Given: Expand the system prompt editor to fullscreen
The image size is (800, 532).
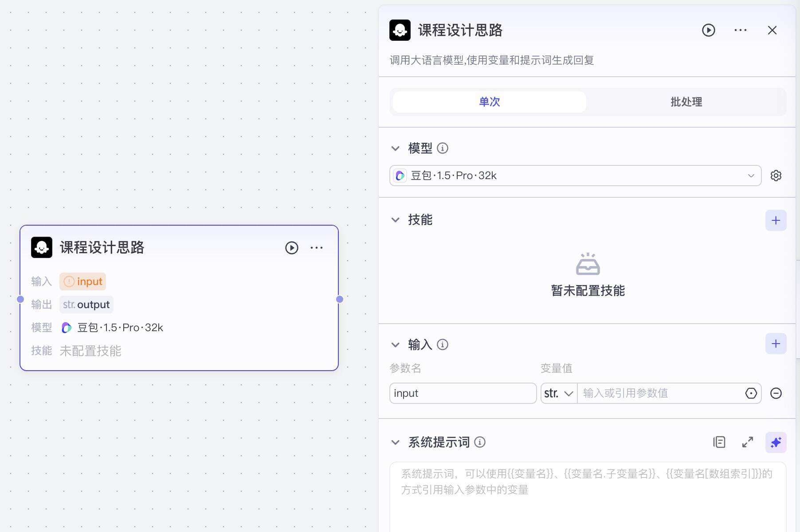Looking at the screenshot, I should [748, 442].
